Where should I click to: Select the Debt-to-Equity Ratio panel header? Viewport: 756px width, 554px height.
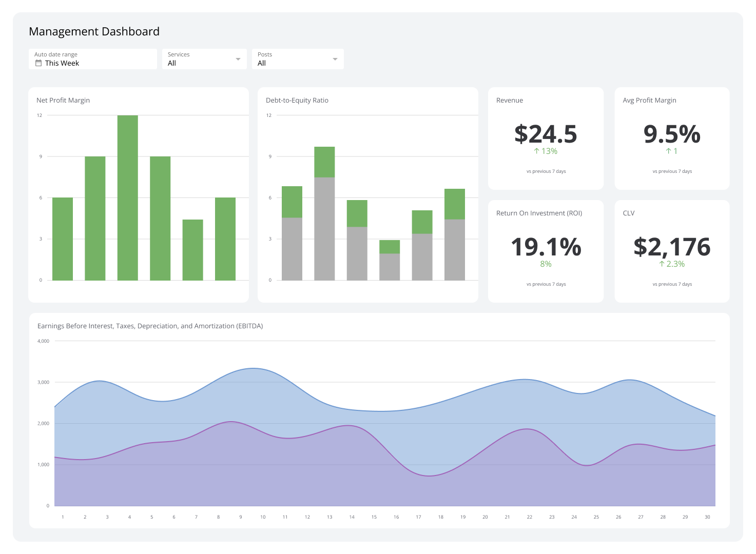(x=297, y=100)
